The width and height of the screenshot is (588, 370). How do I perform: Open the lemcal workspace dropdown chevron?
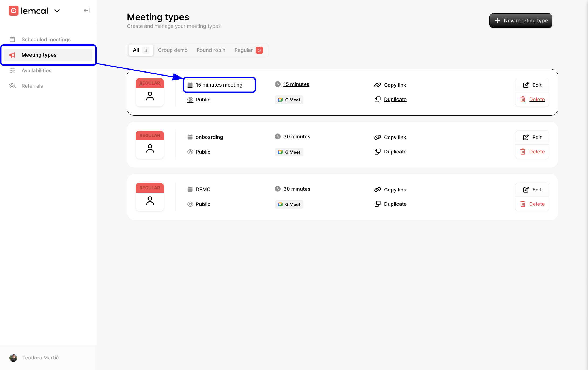point(57,11)
